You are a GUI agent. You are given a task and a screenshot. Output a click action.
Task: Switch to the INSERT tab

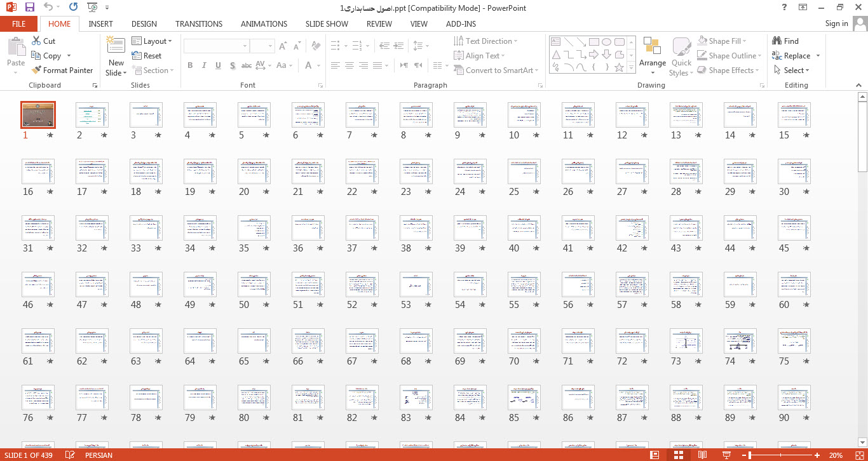click(101, 23)
